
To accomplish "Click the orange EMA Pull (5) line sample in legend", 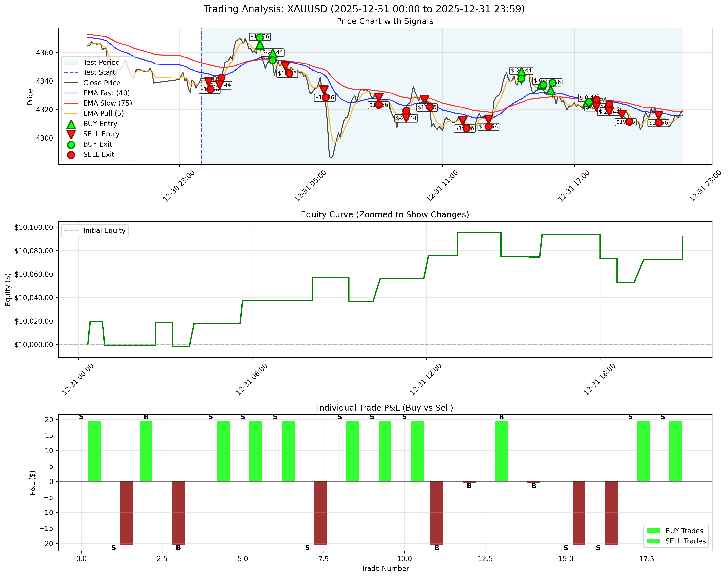I will pyautogui.click(x=72, y=114).
